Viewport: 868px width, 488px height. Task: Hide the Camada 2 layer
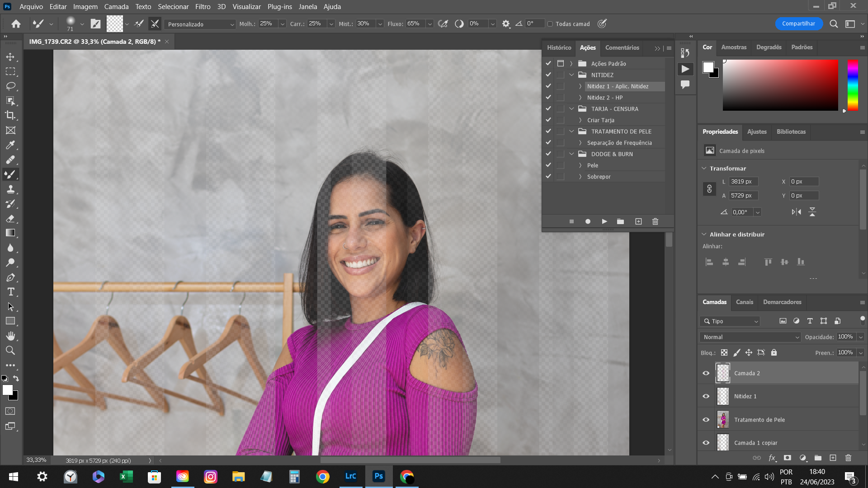click(706, 373)
